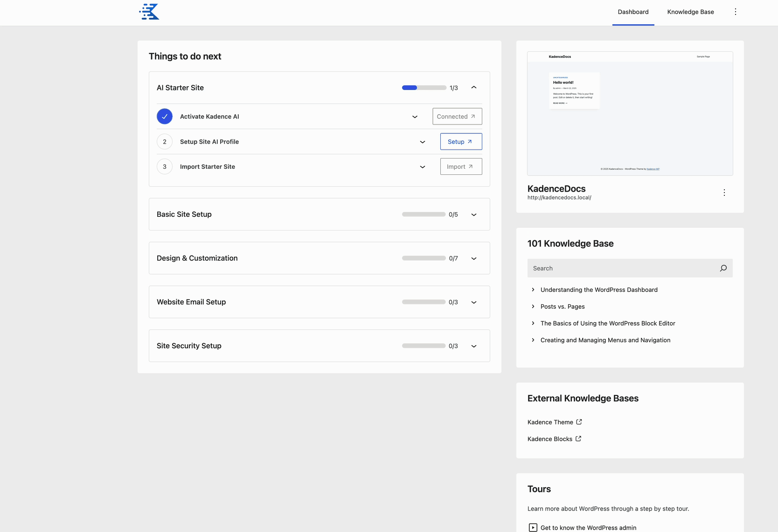The image size is (778, 532).
Task: Click the knowledge base search magnifier icon
Action: 723,268
